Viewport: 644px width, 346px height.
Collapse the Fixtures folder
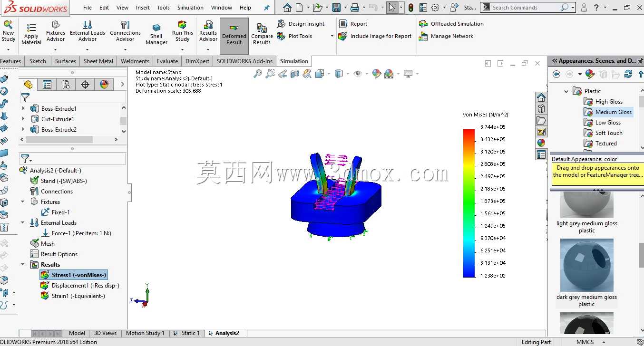23,202
